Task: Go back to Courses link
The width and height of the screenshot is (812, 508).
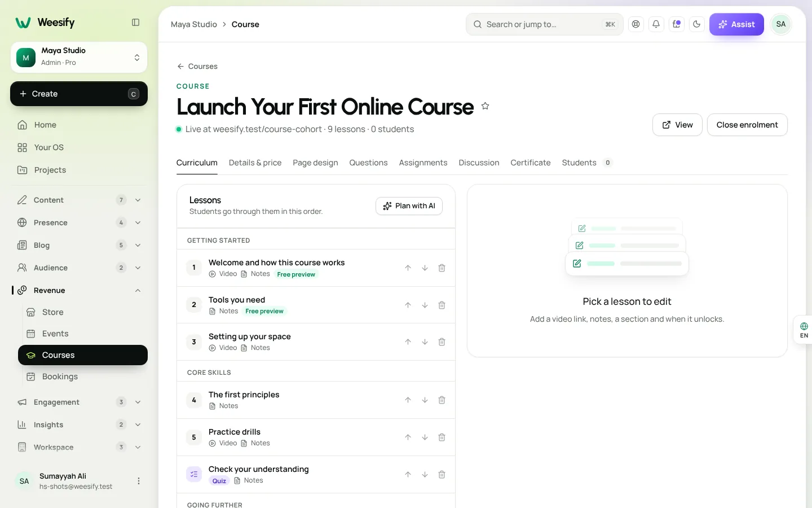Action: tap(197, 66)
